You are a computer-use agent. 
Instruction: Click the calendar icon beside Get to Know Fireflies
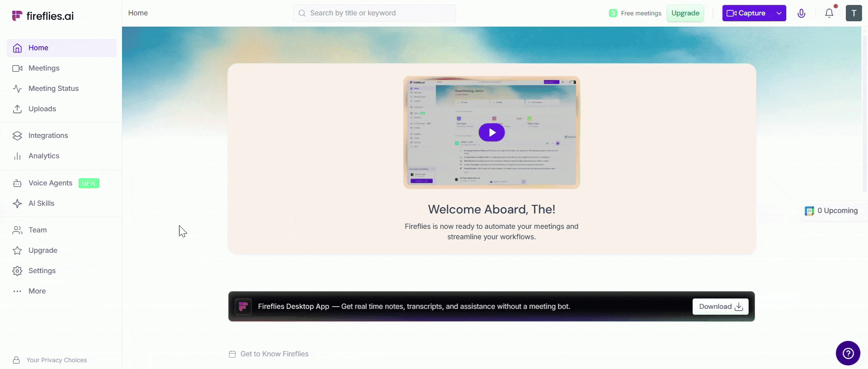pos(232,354)
